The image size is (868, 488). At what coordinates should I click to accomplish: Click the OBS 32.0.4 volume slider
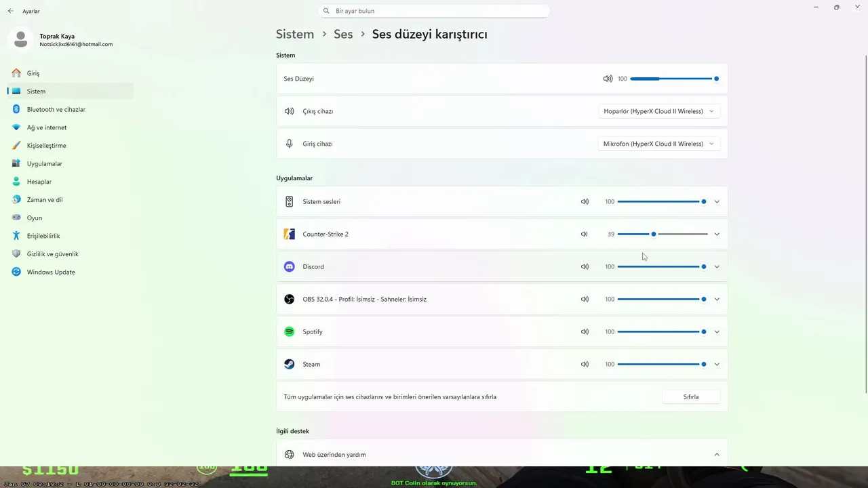[x=663, y=299]
